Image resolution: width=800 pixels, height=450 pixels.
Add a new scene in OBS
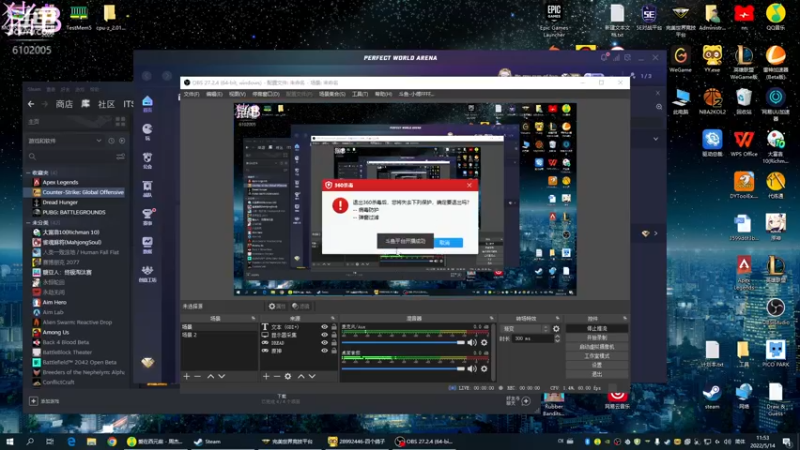(x=187, y=377)
